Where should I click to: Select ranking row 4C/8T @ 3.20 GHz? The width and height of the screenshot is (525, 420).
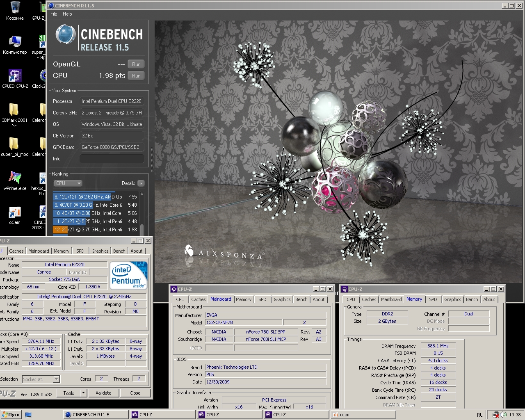(x=96, y=205)
